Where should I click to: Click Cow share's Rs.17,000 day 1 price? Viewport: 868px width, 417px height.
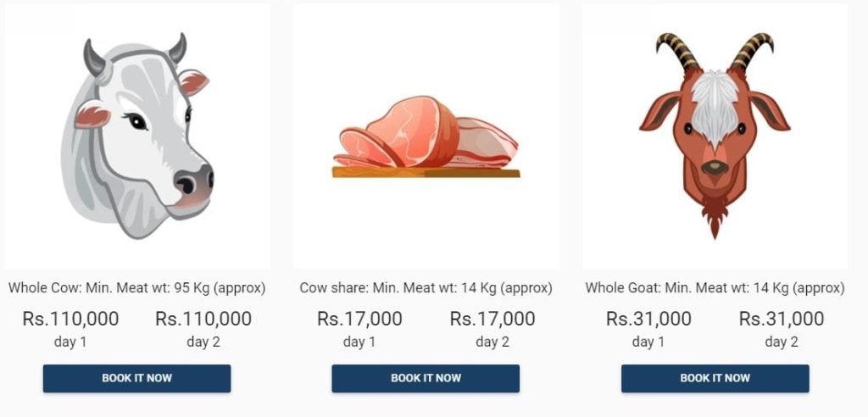(359, 319)
